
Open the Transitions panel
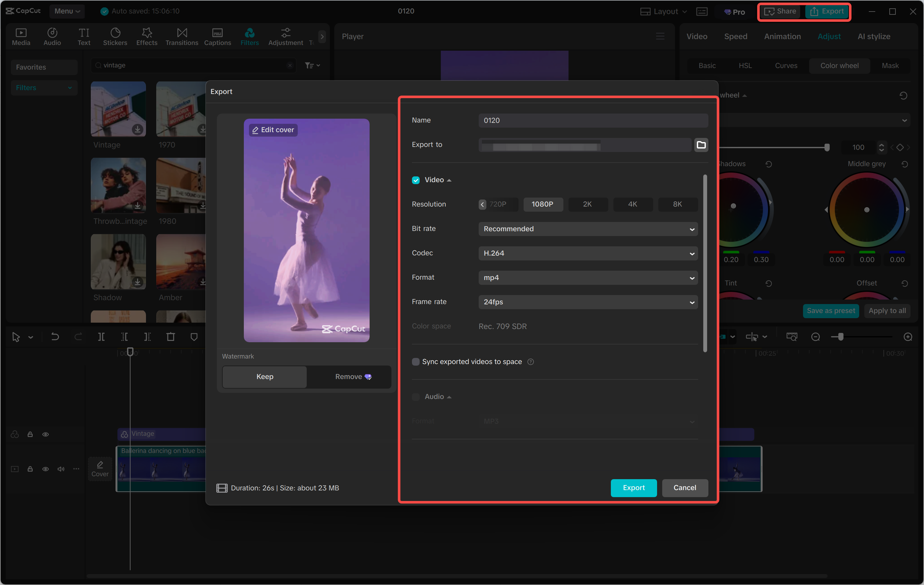pyautogui.click(x=182, y=37)
